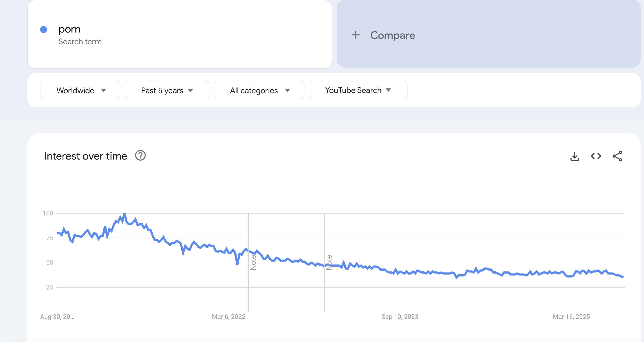The image size is (644, 342).
Task: Click the blue dot beside search term
Action: point(44,30)
